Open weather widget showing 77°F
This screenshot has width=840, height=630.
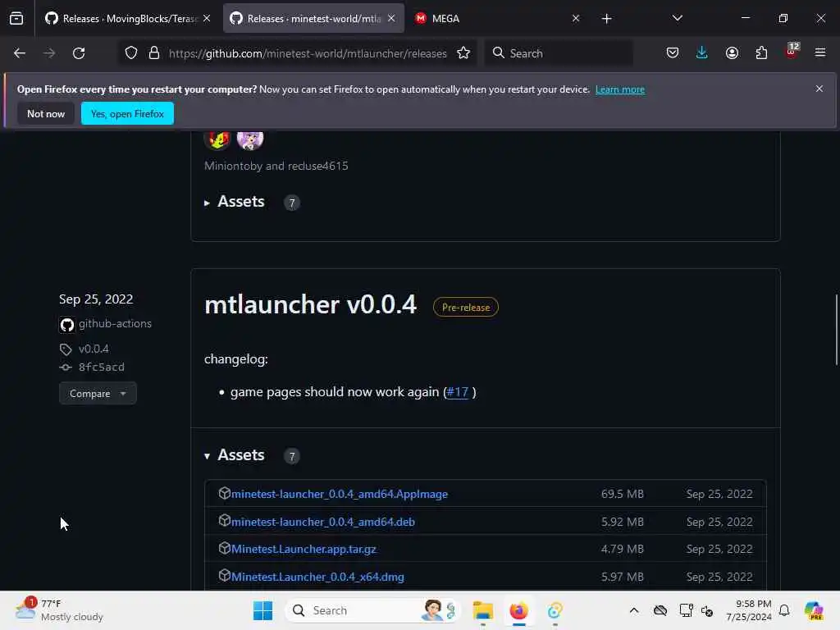59,610
